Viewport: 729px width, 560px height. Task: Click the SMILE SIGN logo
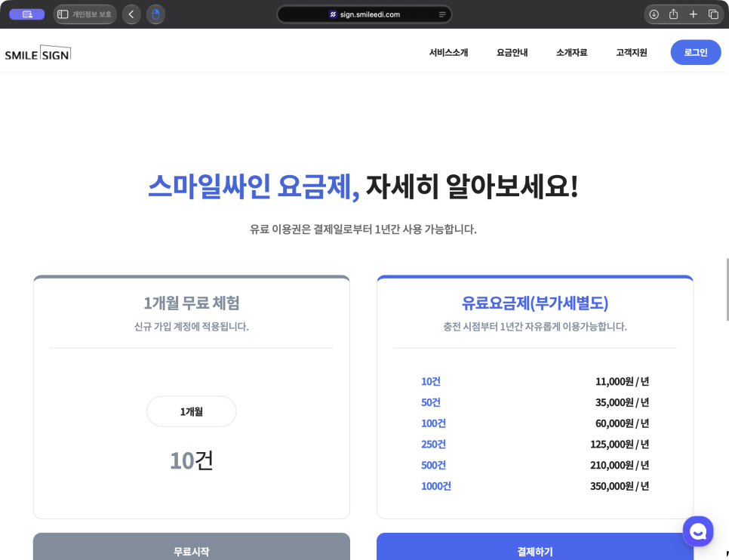[38, 53]
